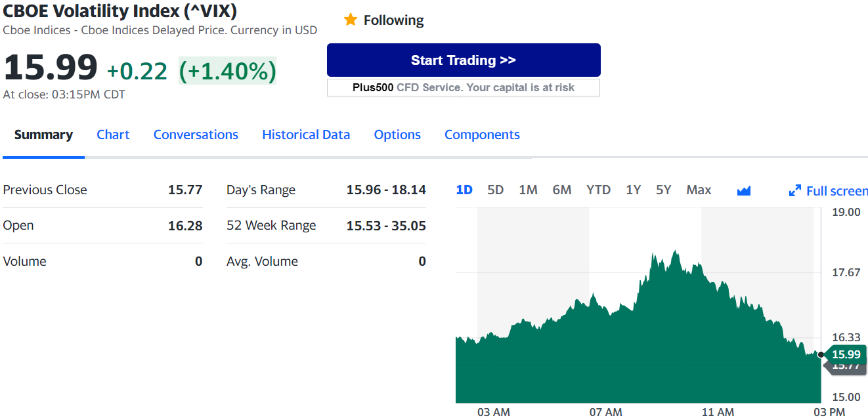Select the 6M chart range

[x=562, y=190]
